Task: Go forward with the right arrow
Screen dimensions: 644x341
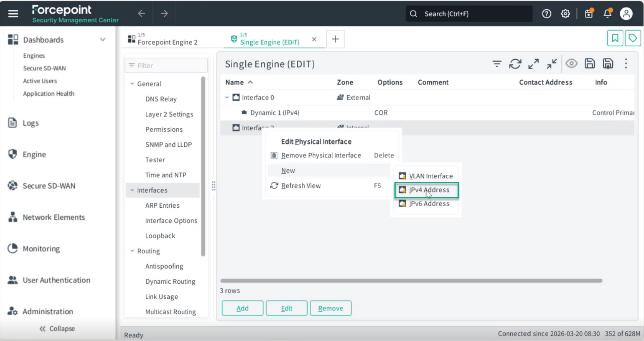Action: coord(164,14)
